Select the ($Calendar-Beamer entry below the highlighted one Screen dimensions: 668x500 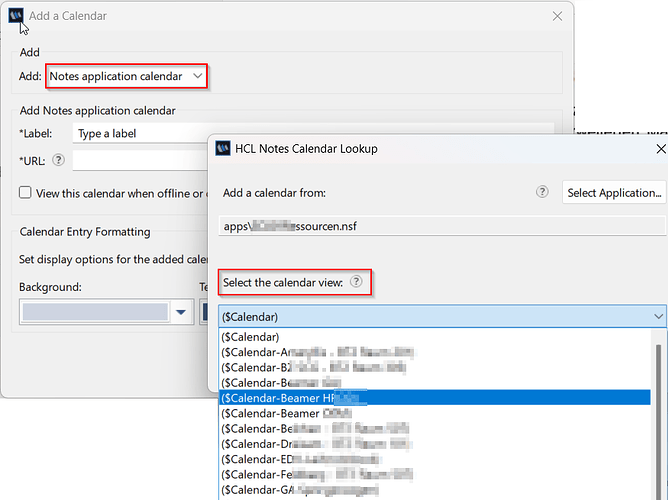tap(435, 413)
